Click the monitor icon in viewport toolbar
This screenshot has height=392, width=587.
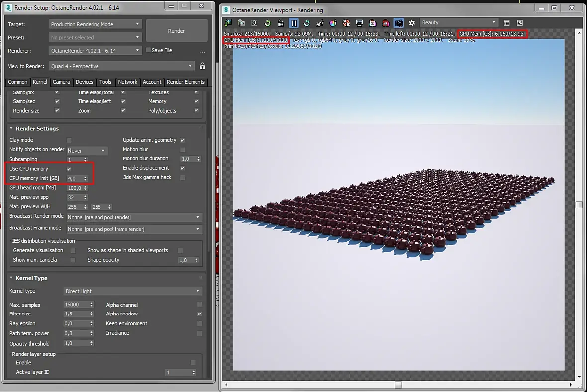[359, 23]
